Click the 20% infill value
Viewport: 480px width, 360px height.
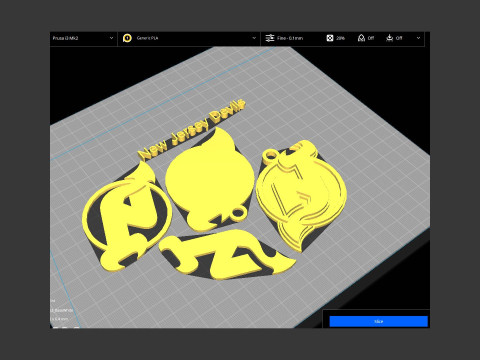340,38
